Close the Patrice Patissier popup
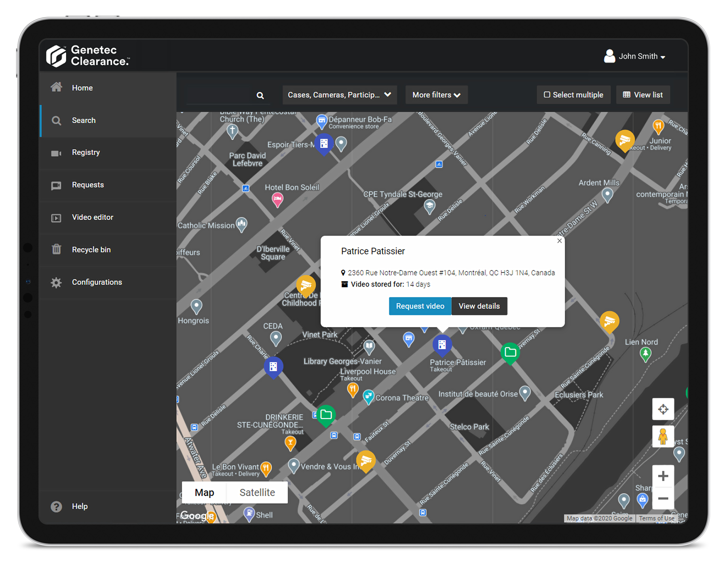Viewport: 728px width, 568px height. point(559,241)
